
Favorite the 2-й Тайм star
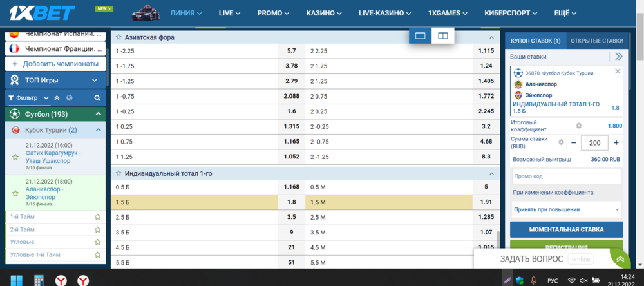point(98,229)
